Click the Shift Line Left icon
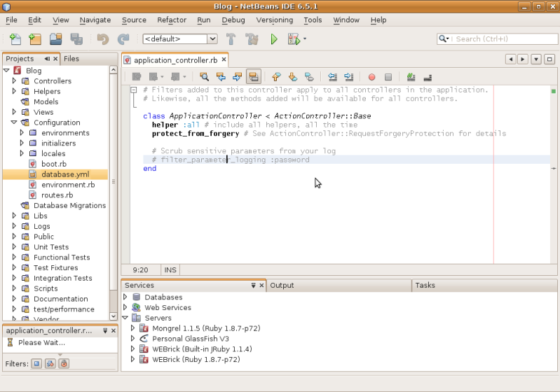Screen dimensions: 560x392 point(332,77)
